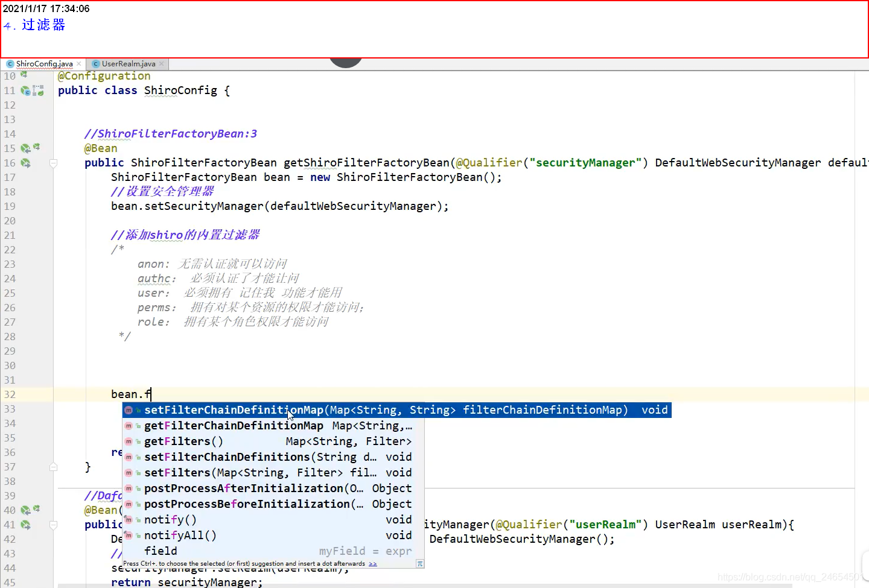869x588 pixels.
Task: Select setFilterChainDefinitionMap from the completion list
Action: [x=397, y=410]
